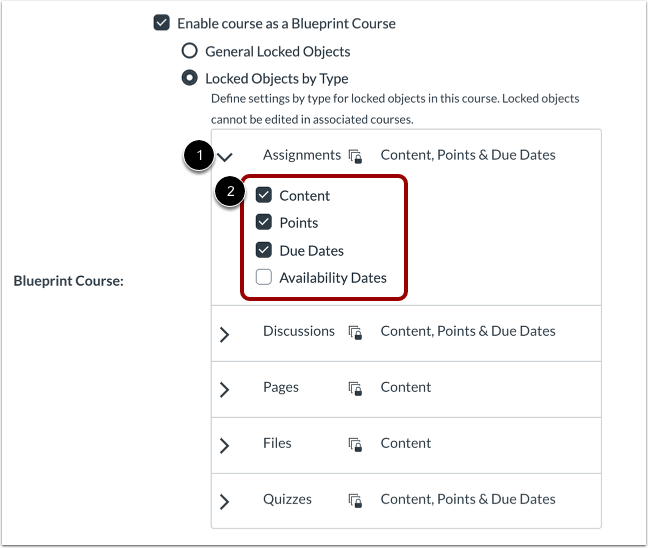Viewport: 648px width, 548px height.
Task: Click the Assignments row label
Action: tap(302, 155)
